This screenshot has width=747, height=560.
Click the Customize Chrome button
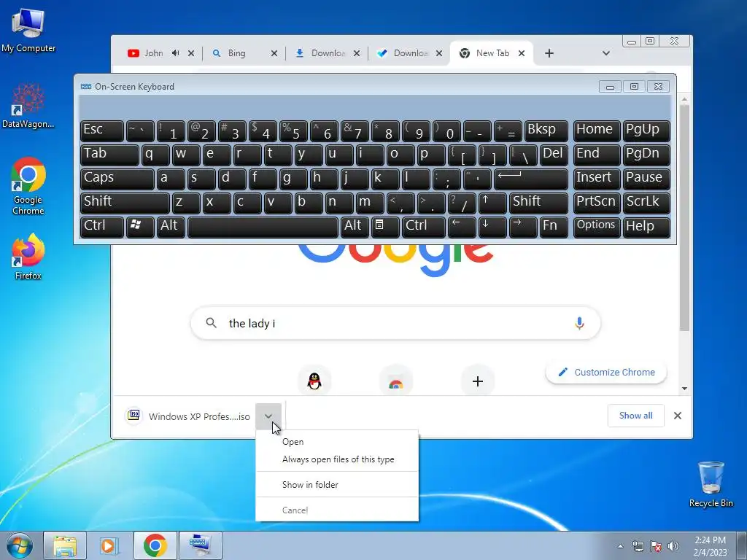606,373
